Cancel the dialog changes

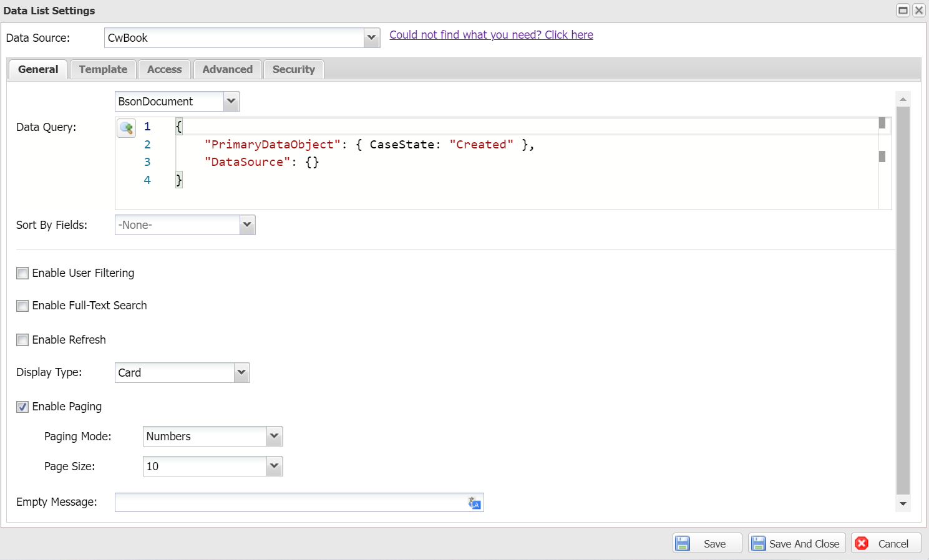(x=886, y=543)
